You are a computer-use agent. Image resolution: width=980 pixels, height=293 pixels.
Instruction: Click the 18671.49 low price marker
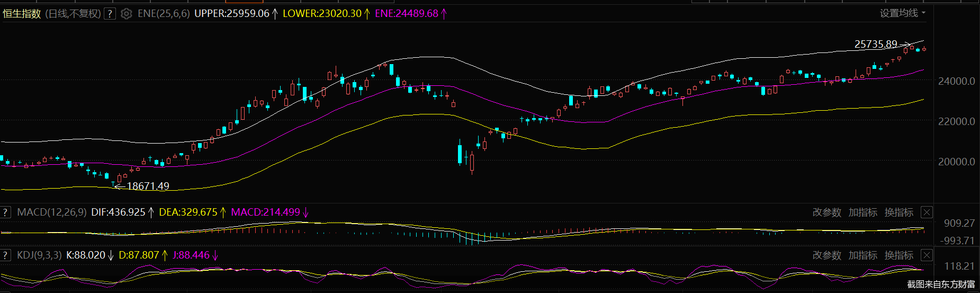coord(148,186)
